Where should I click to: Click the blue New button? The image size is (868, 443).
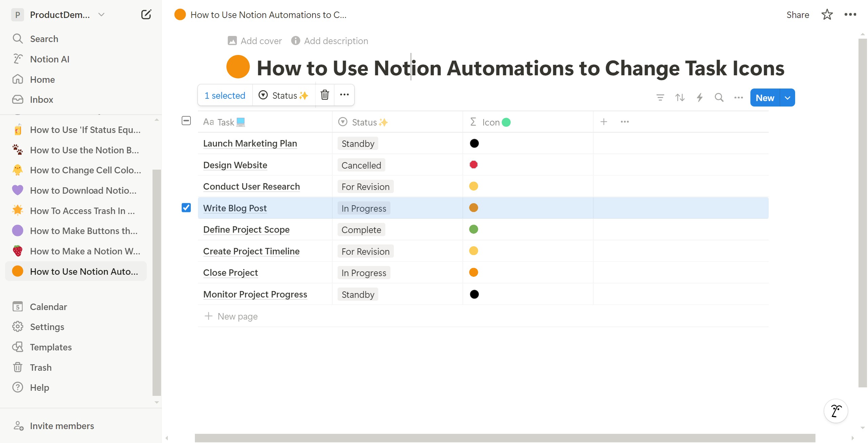click(x=765, y=98)
